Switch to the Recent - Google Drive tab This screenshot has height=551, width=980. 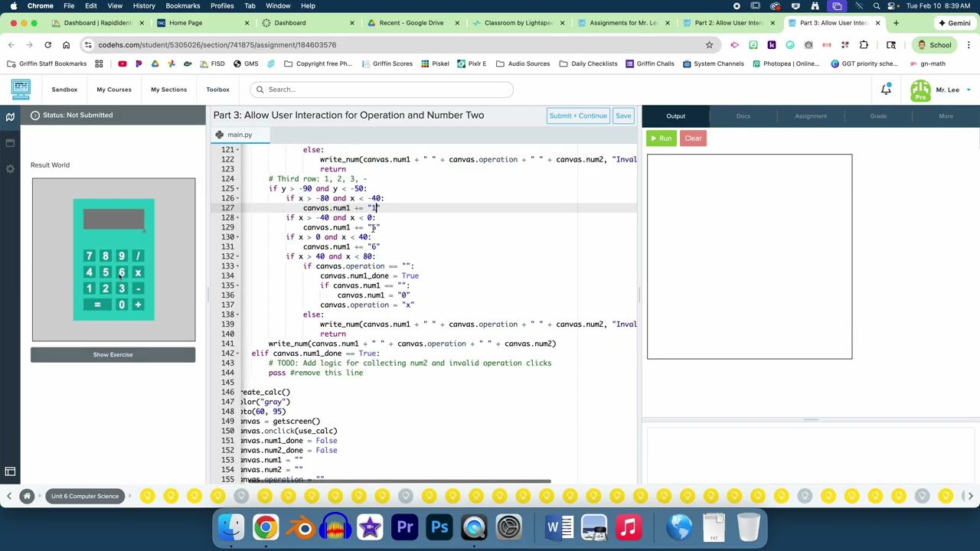(410, 23)
